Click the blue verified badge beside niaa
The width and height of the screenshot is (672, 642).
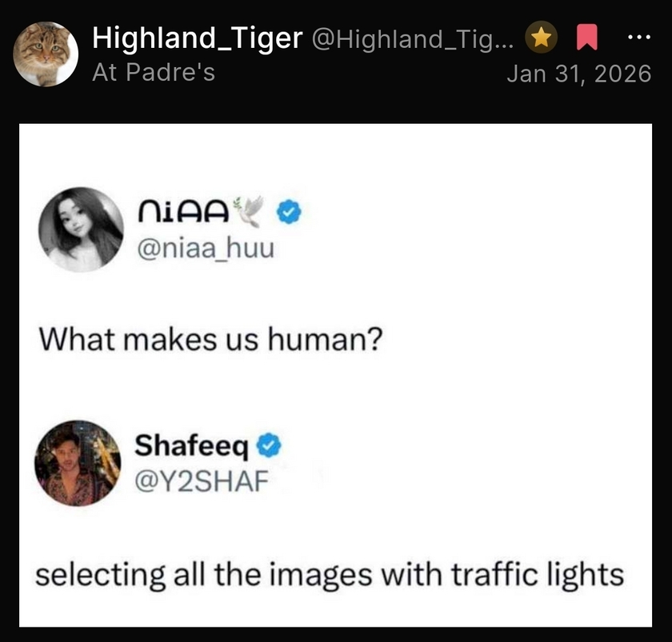[x=290, y=212]
